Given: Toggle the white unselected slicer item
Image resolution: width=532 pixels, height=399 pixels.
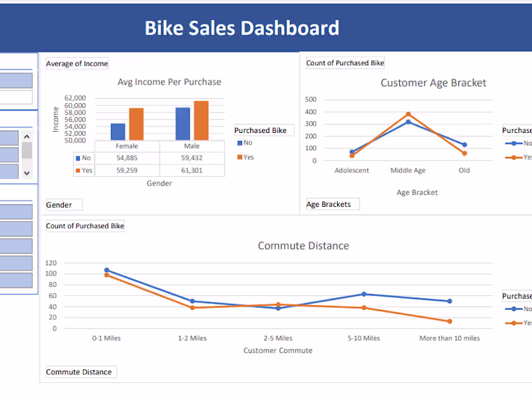Looking at the screenshot, I should pos(16,98).
